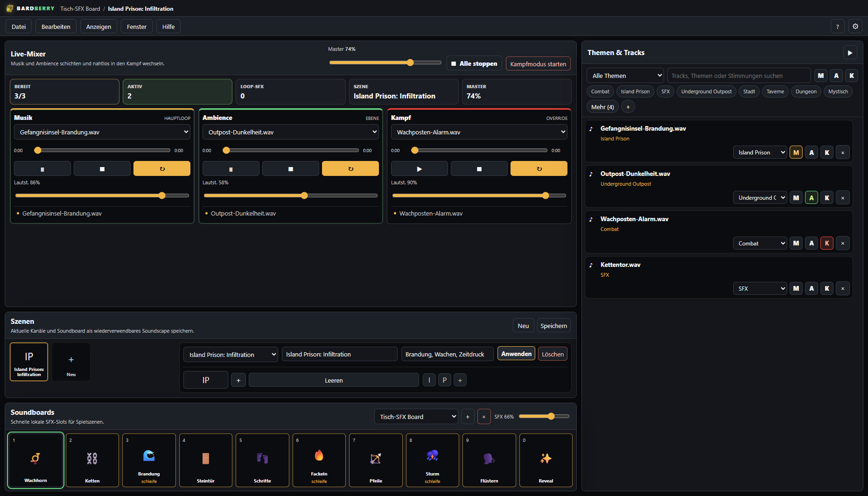
Task: Open the settings gear
Action: click(x=855, y=27)
